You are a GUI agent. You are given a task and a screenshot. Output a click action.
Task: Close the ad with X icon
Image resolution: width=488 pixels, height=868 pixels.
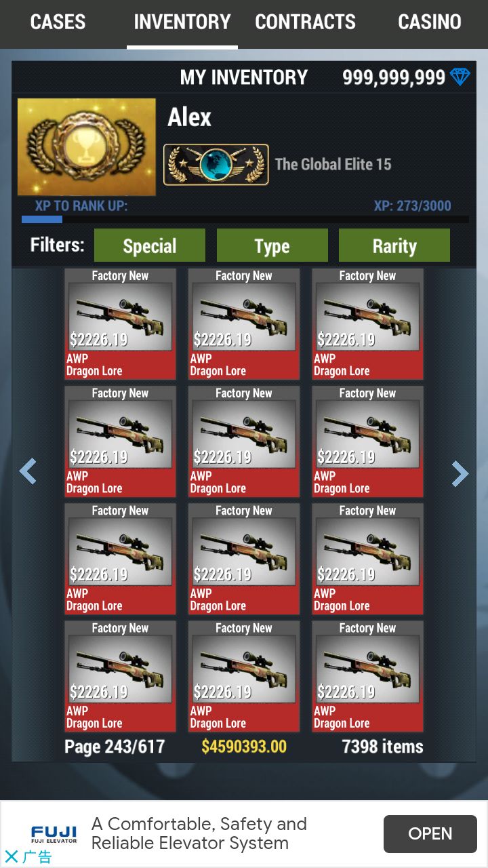coord(11,856)
